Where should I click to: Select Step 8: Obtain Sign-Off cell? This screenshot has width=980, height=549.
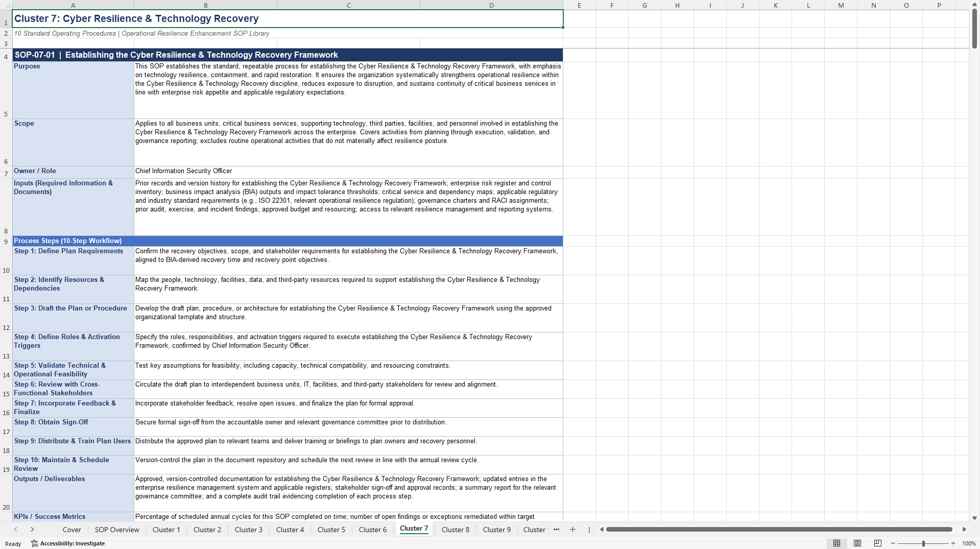(73, 427)
